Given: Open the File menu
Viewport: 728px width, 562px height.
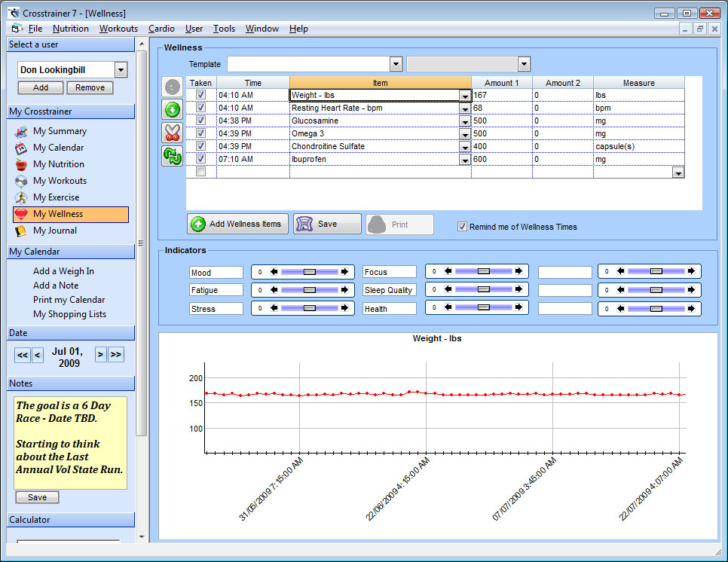Looking at the screenshot, I should coord(35,29).
